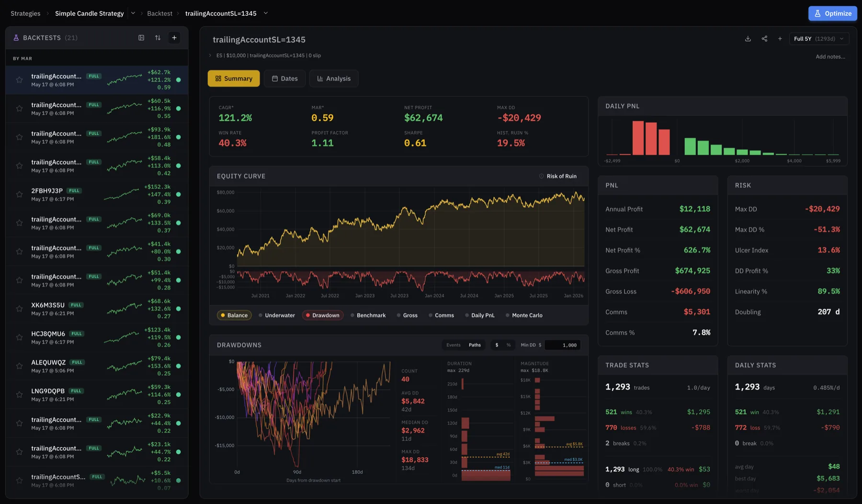The height and width of the screenshot is (504, 862).
Task: Go to Strategies breadcrumb
Action: [25, 13]
